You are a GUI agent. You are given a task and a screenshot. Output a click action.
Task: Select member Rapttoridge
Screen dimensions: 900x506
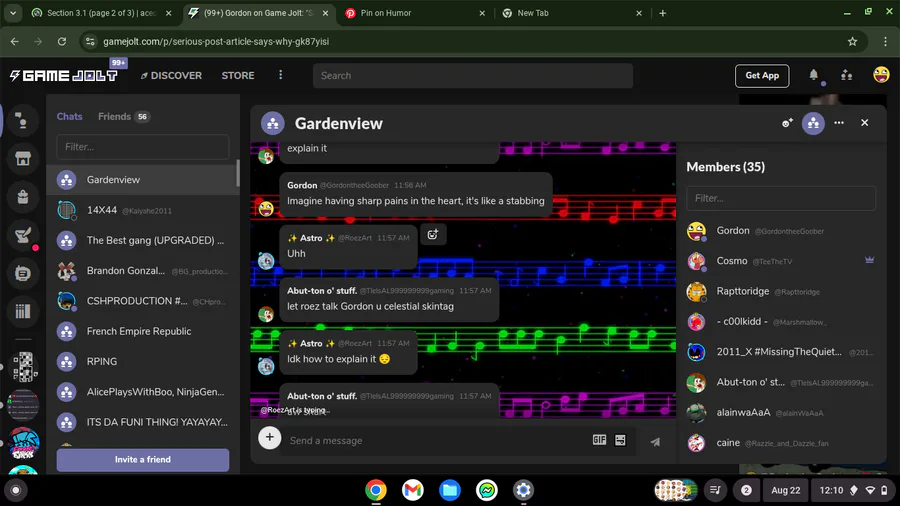point(781,291)
